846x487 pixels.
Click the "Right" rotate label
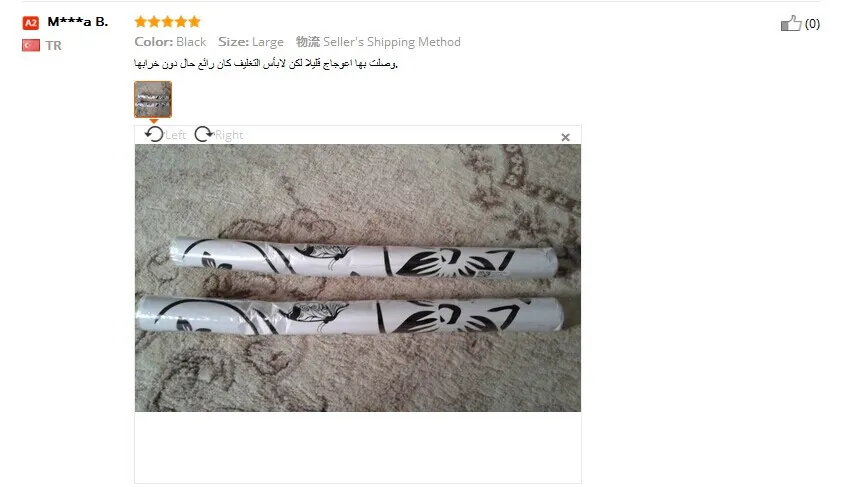click(229, 135)
